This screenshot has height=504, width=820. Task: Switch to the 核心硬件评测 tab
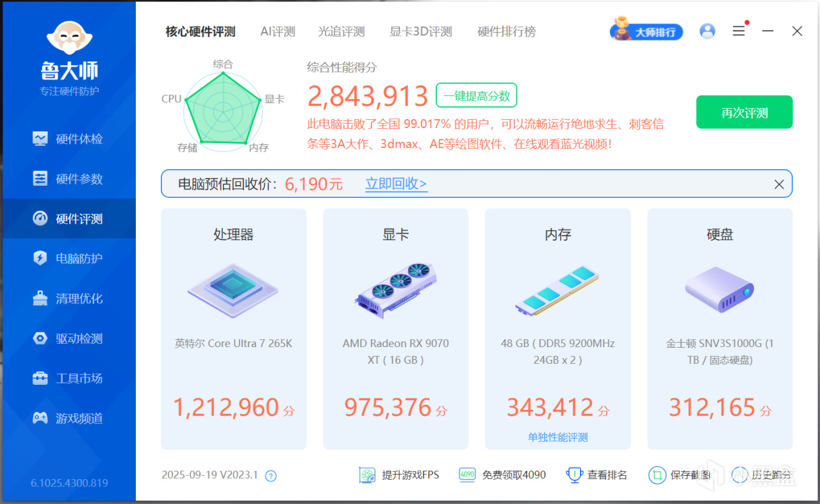(x=201, y=31)
